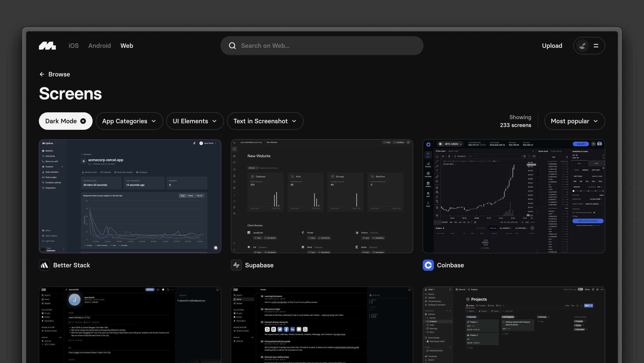Open the App Categories dropdown

pos(129,121)
